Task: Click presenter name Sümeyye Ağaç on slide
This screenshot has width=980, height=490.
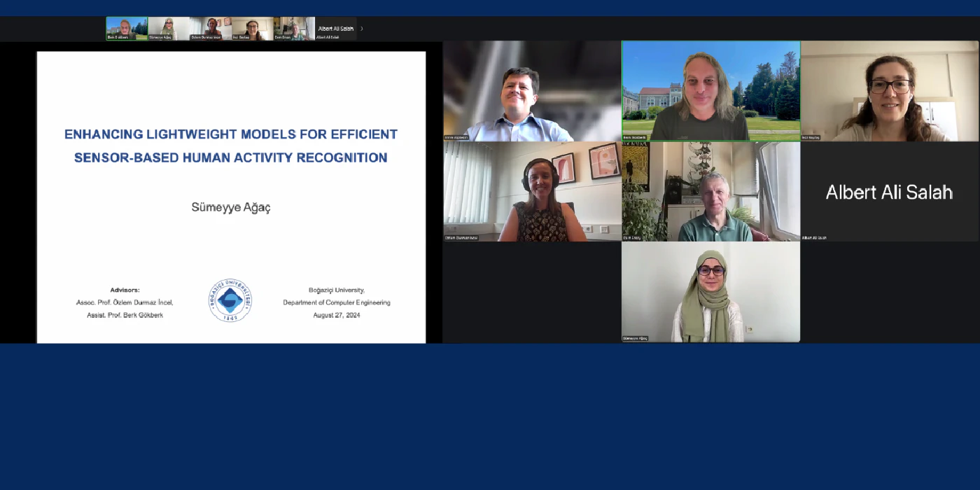Action: pyautogui.click(x=231, y=207)
